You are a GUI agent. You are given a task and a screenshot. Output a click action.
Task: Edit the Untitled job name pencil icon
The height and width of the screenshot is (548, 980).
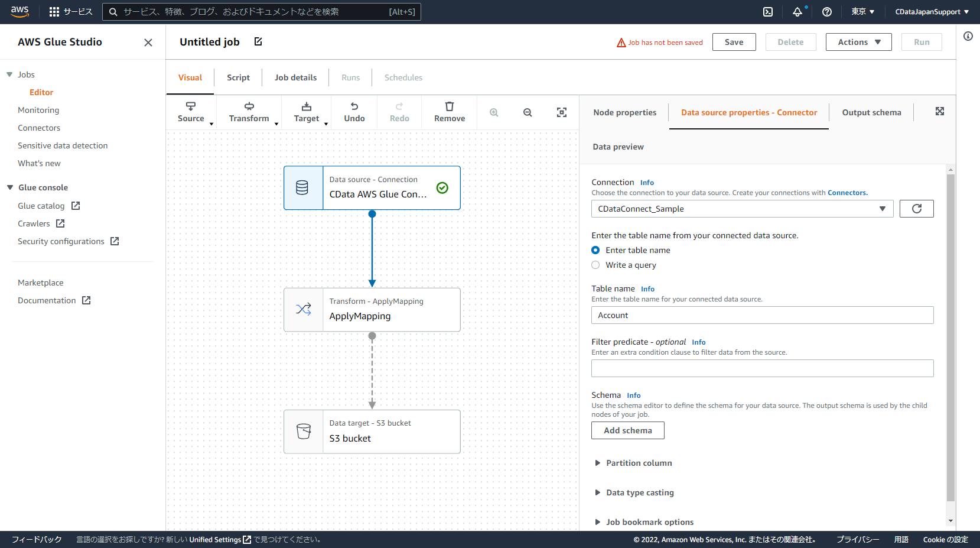[258, 41]
